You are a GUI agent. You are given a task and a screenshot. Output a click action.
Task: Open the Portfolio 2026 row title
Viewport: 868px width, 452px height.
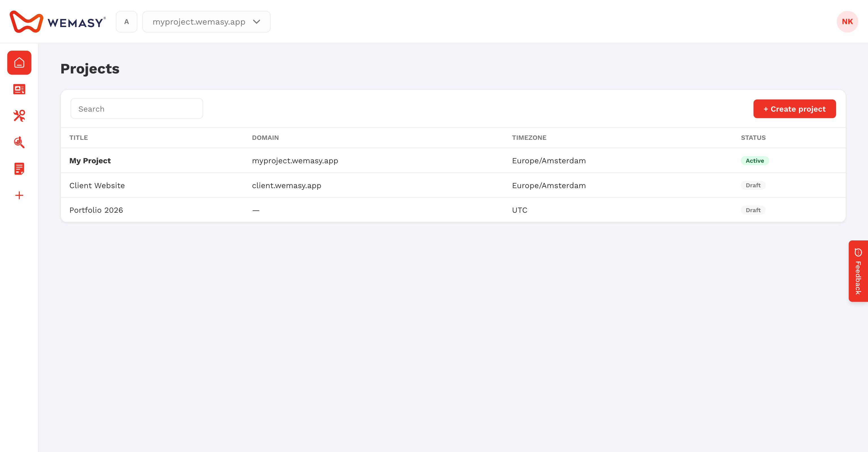(96, 210)
